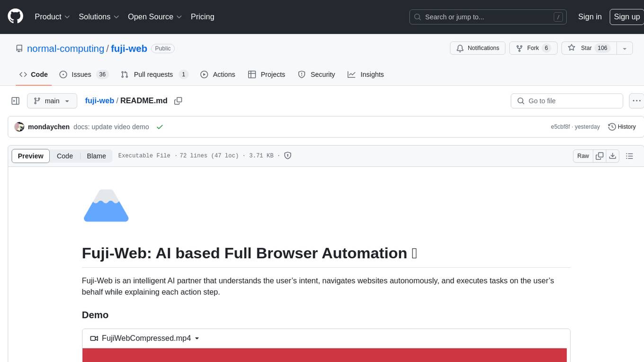This screenshot has height=362, width=644.
Task: Open commit e5cbf8f
Action: (560, 127)
